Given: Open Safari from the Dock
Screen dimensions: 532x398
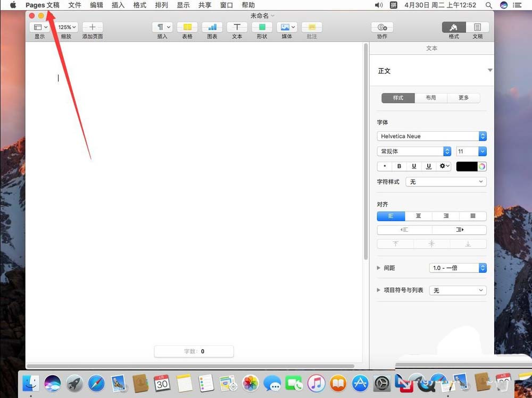Looking at the screenshot, I should coord(96,384).
